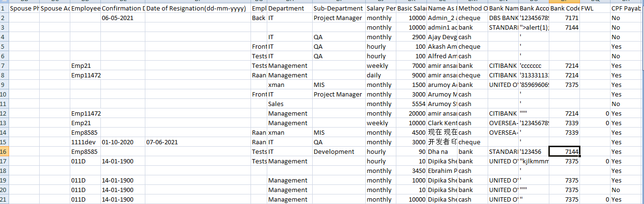Click the daily salary period cell

(381, 75)
